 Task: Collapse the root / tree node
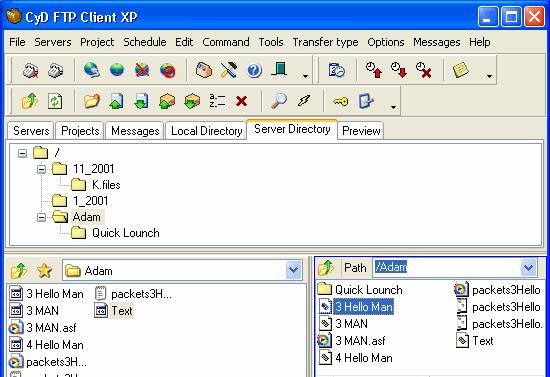(22, 153)
